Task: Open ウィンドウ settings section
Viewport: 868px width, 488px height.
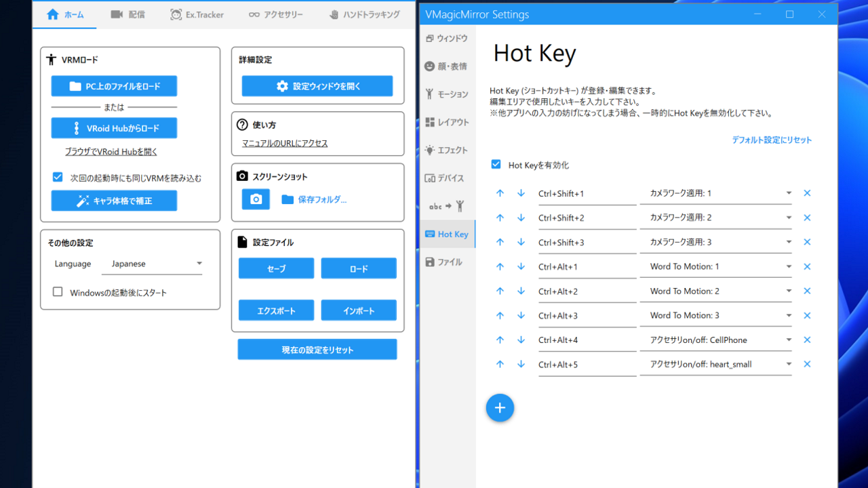Action: click(x=448, y=39)
